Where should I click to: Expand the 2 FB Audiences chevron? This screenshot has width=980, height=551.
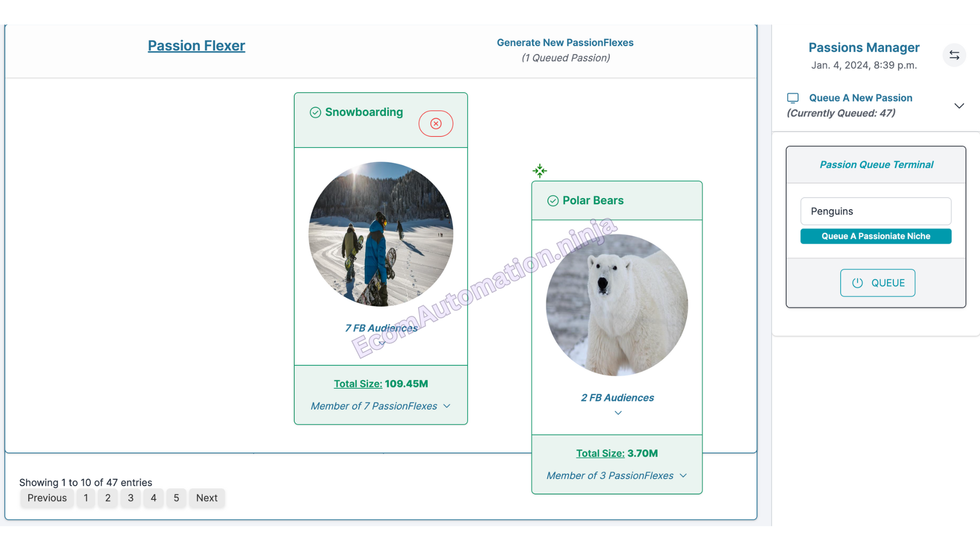pyautogui.click(x=618, y=413)
